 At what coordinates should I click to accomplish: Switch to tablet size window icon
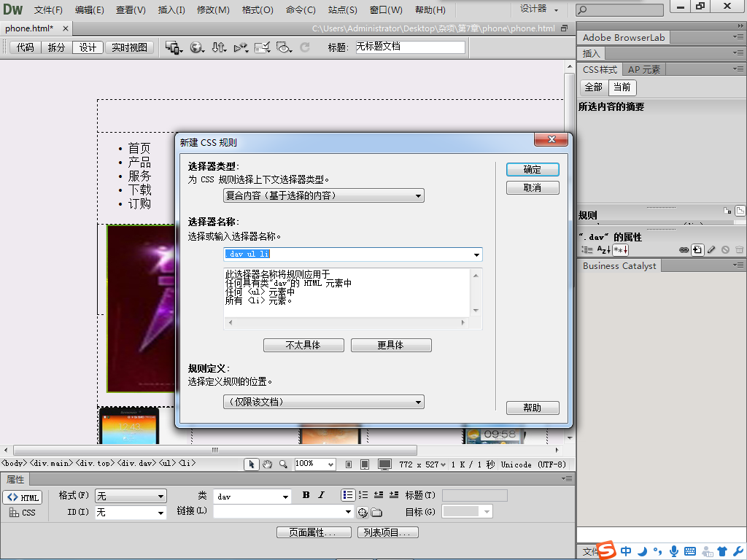pyautogui.click(x=365, y=464)
